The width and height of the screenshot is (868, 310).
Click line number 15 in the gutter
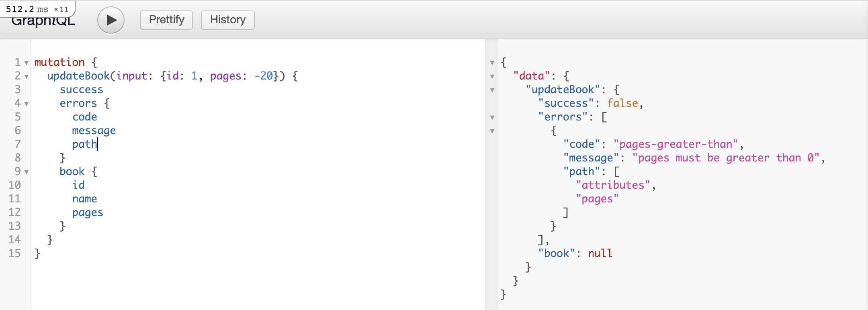coord(15,253)
